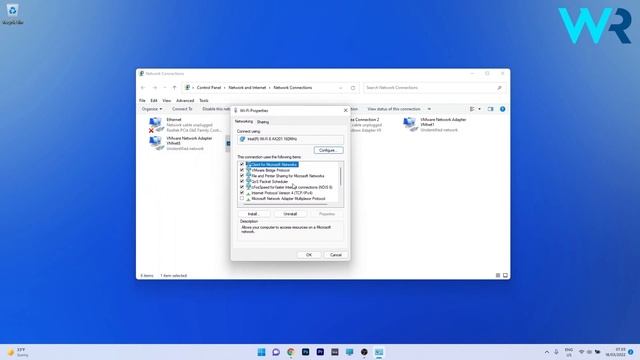Image resolution: width=640 pixels, height=360 pixels.
Task: Select the VMware Bridge Protocol item
Action: click(x=270, y=170)
